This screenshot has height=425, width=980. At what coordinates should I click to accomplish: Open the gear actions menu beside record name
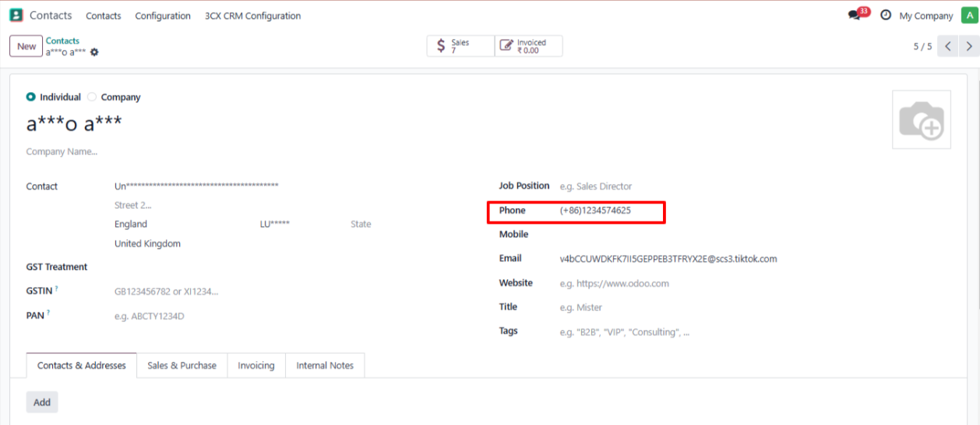point(95,52)
